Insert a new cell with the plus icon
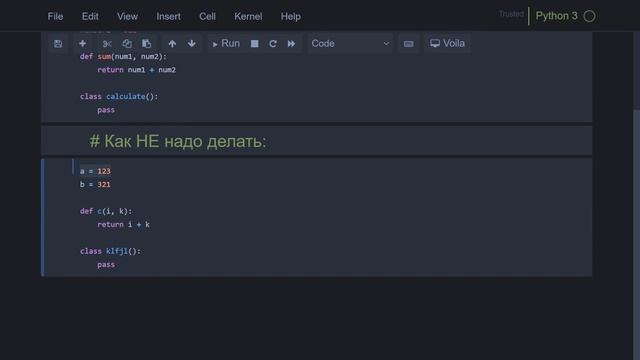 pyautogui.click(x=82, y=44)
